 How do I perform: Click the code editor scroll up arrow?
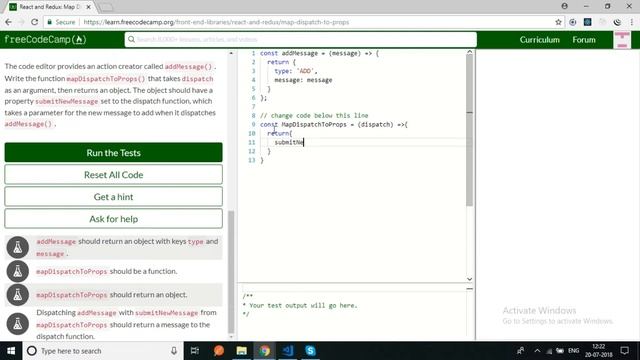point(469,52)
